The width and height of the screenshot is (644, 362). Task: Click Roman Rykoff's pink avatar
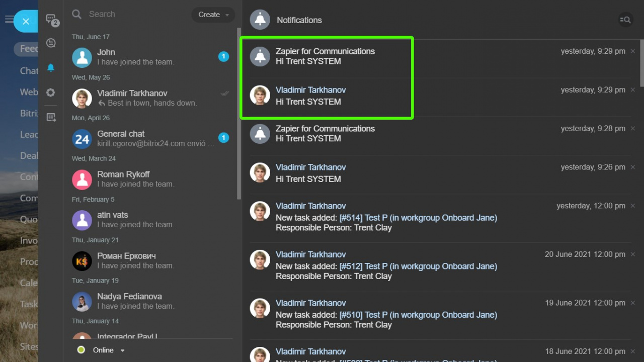(x=82, y=179)
